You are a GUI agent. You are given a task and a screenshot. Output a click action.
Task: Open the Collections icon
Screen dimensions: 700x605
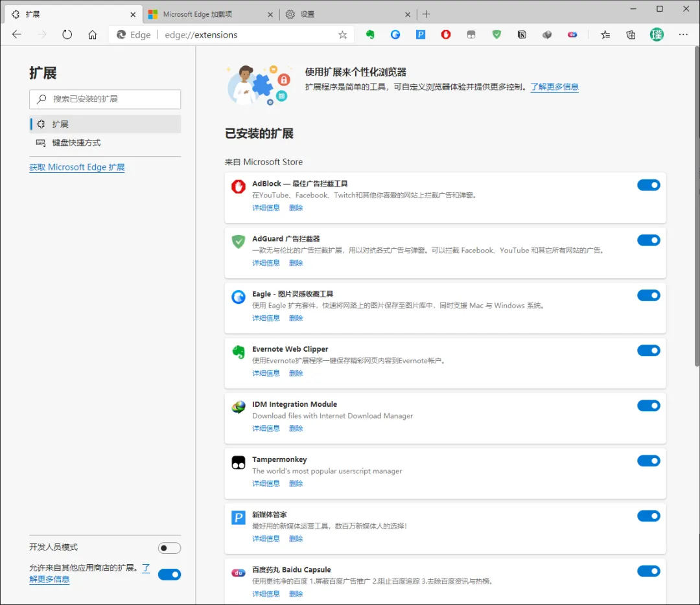[631, 34]
